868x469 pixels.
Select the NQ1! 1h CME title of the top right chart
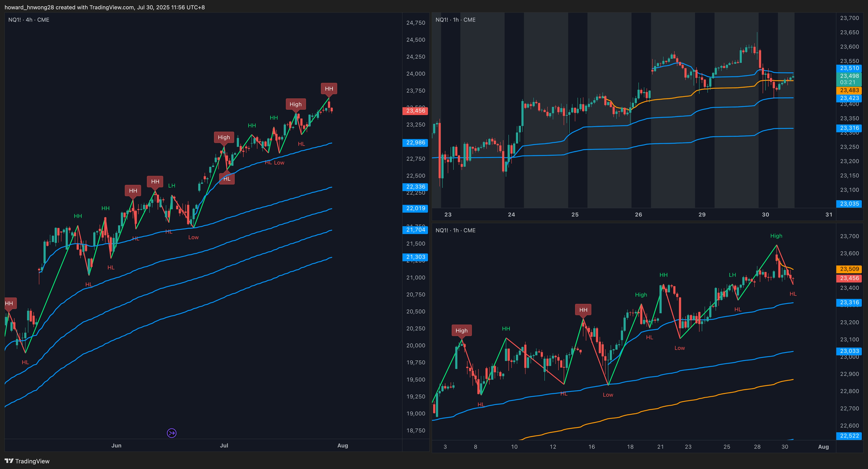[x=455, y=20]
